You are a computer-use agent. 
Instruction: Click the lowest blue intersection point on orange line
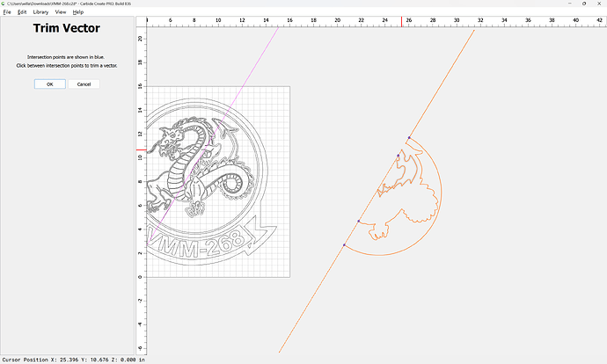pyautogui.click(x=344, y=244)
